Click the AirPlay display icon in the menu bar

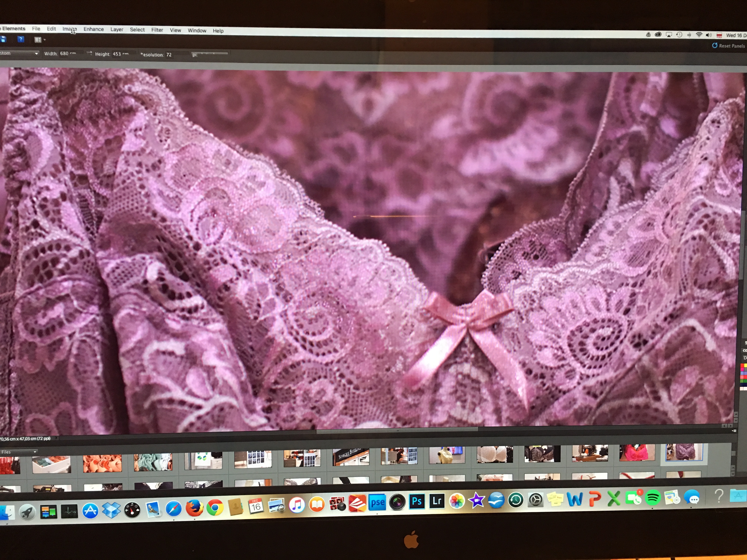(669, 35)
